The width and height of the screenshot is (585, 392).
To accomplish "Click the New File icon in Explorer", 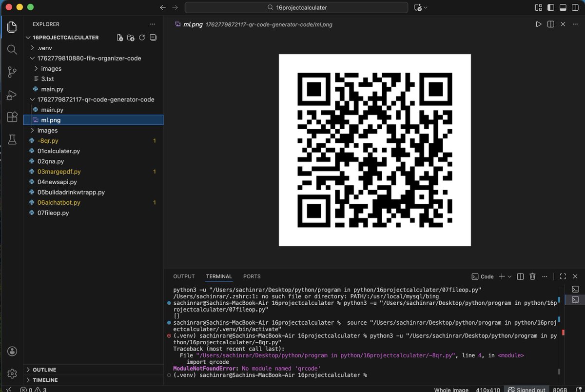I will tap(120, 38).
